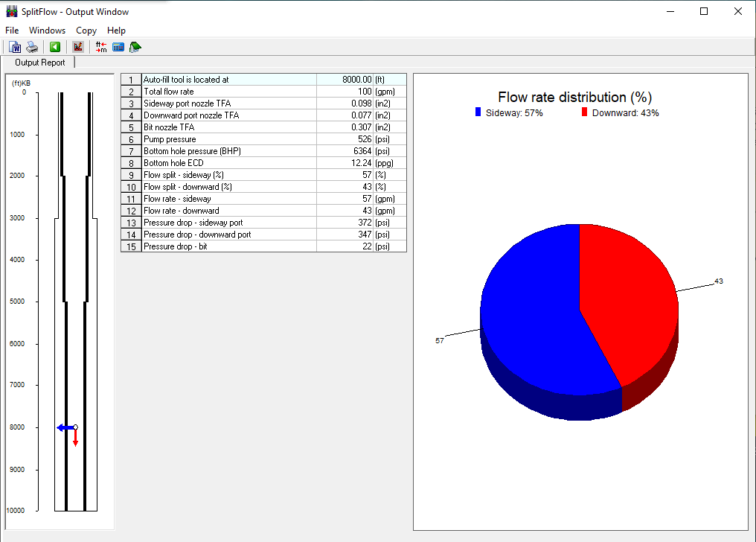Click the Pump pressure value cell

coord(345,139)
